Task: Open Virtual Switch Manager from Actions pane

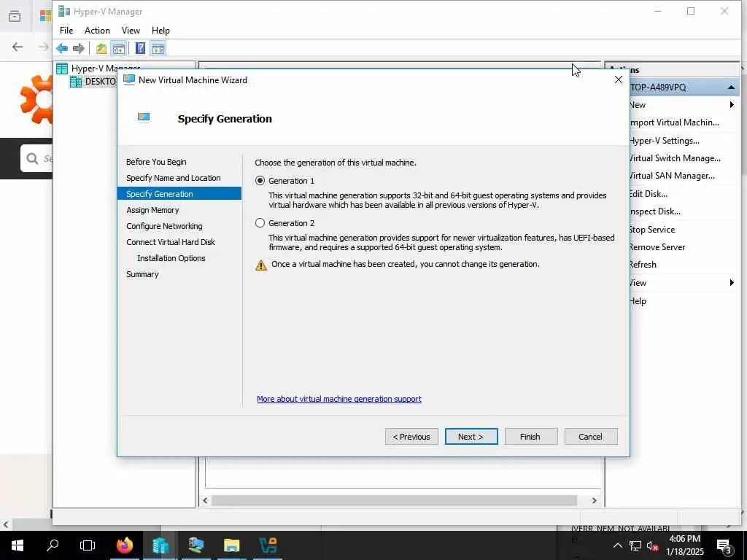Action: pyautogui.click(x=675, y=158)
